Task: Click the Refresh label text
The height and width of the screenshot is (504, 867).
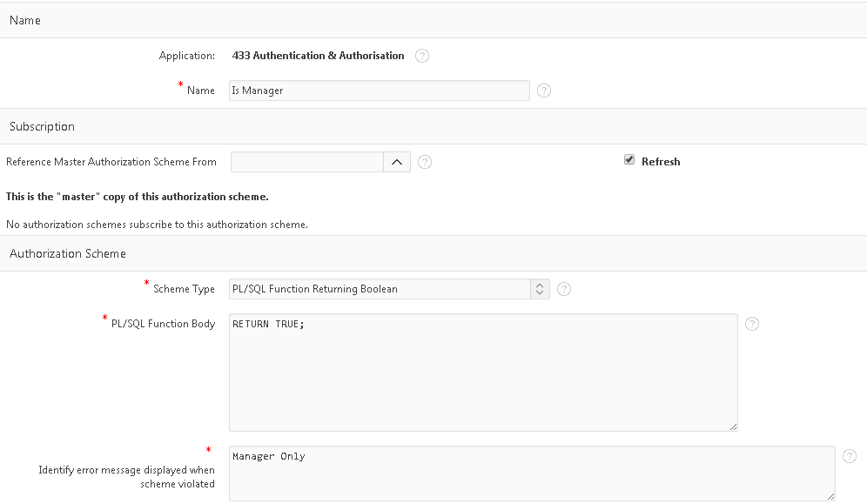Action: pos(661,162)
